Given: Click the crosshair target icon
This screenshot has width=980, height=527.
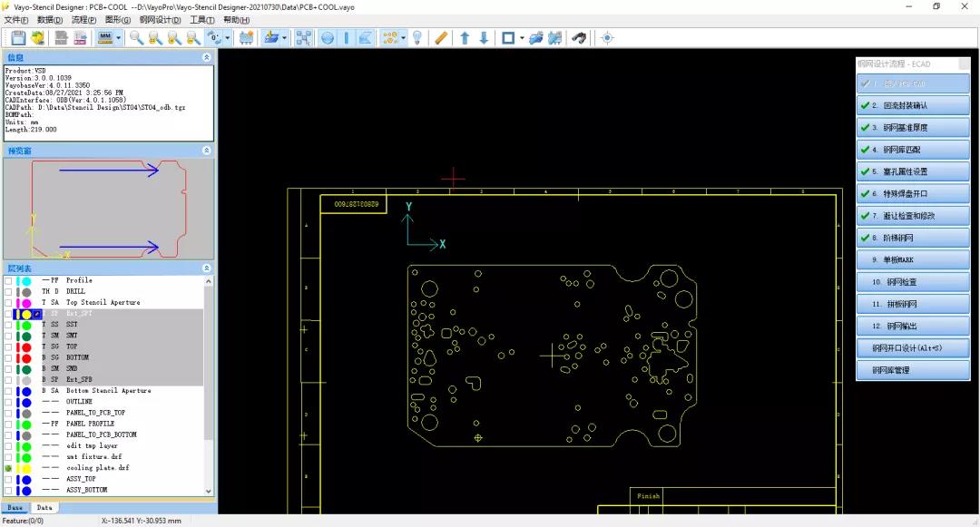Looking at the screenshot, I should 607,38.
